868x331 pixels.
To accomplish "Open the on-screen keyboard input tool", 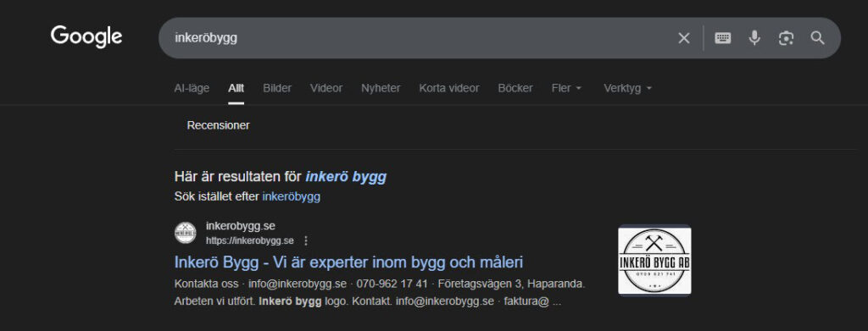I will point(722,38).
